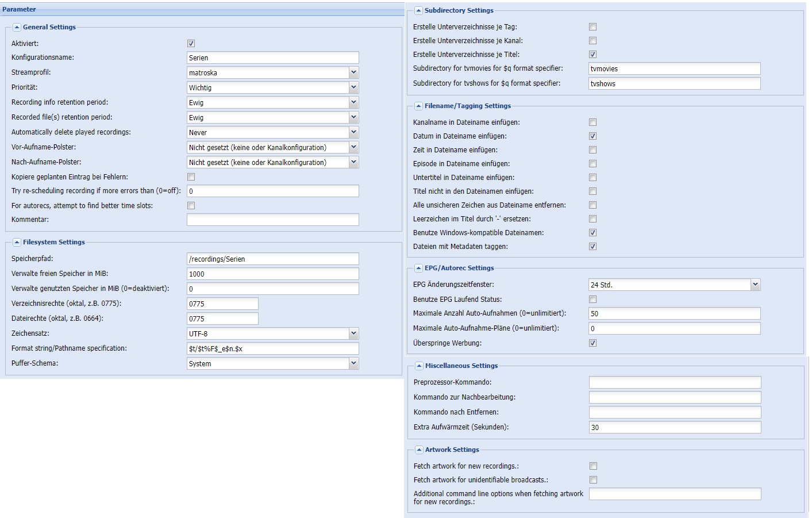
Task: Click the Verzeichnisrechte field
Action: [222, 304]
